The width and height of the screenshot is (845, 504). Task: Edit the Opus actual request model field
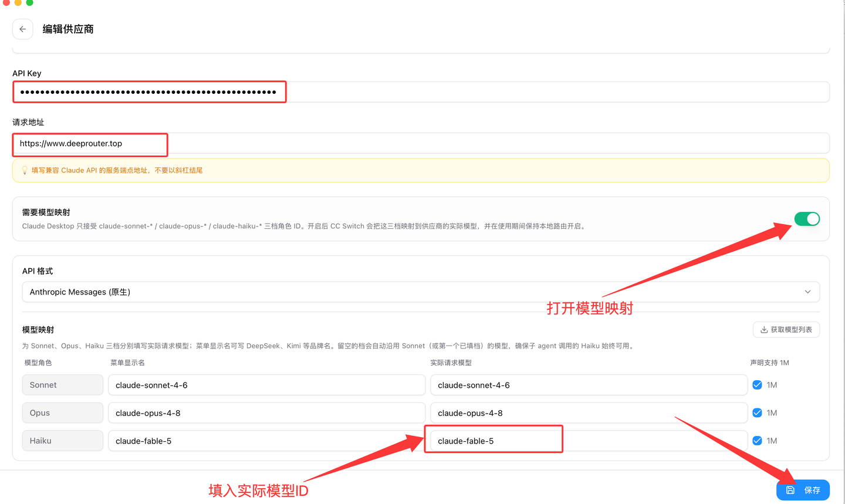tap(589, 413)
